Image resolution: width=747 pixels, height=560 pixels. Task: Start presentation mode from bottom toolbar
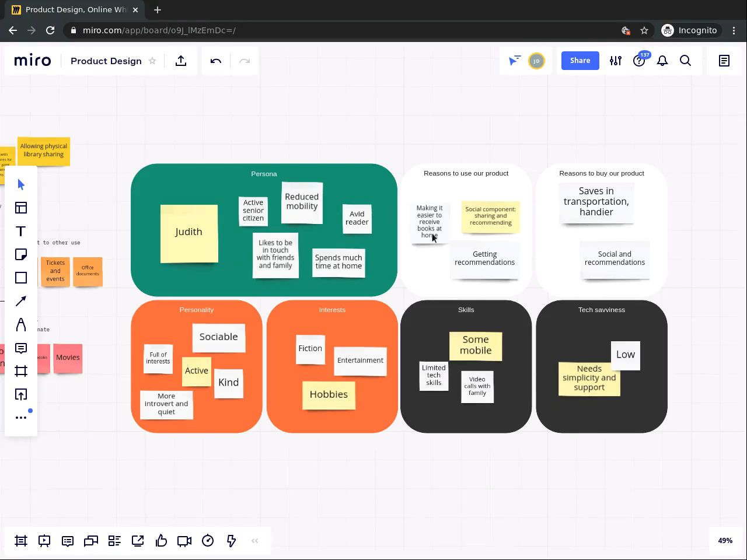(x=44, y=541)
